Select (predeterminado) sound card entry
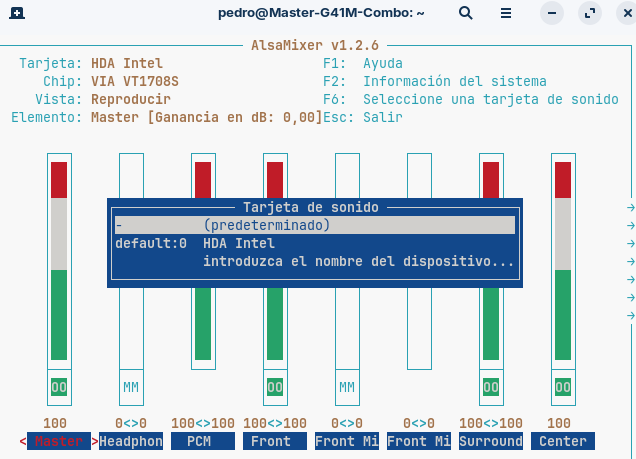 [315, 225]
